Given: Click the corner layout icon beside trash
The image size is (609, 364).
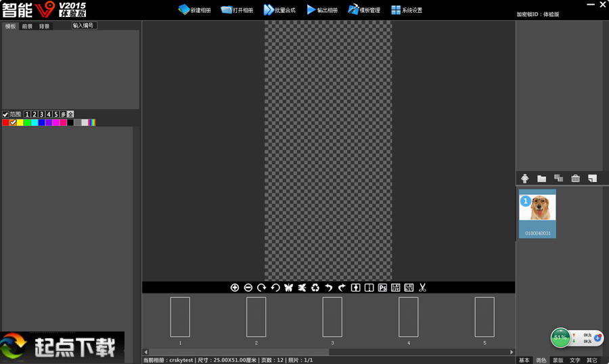Looking at the screenshot, I should pyautogui.click(x=592, y=179).
